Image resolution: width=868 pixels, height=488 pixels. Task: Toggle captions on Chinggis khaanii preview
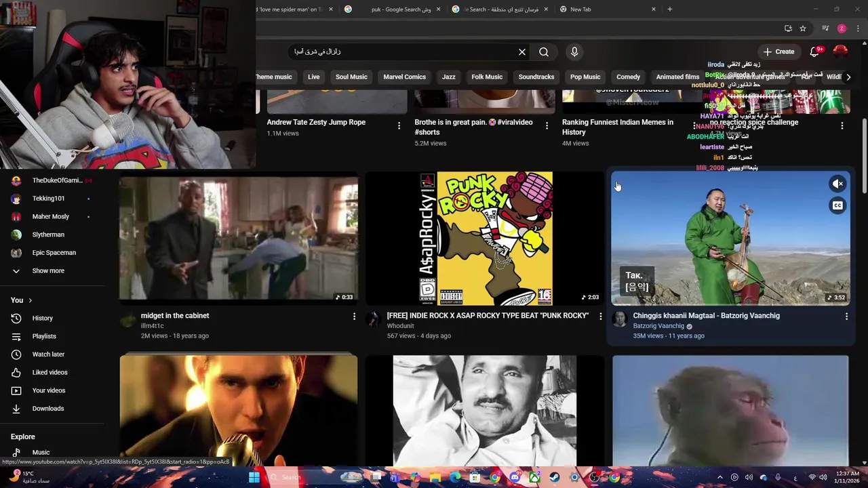[838, 205]
